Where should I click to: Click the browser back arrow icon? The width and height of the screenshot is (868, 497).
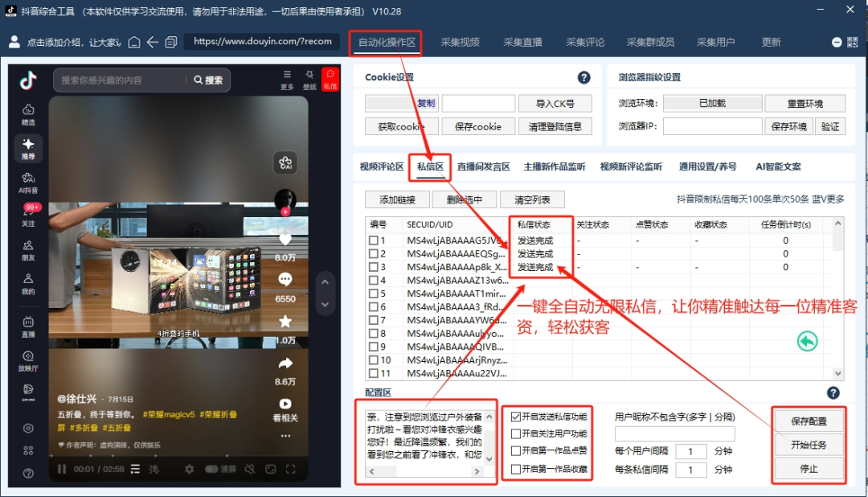click(153, 42)
